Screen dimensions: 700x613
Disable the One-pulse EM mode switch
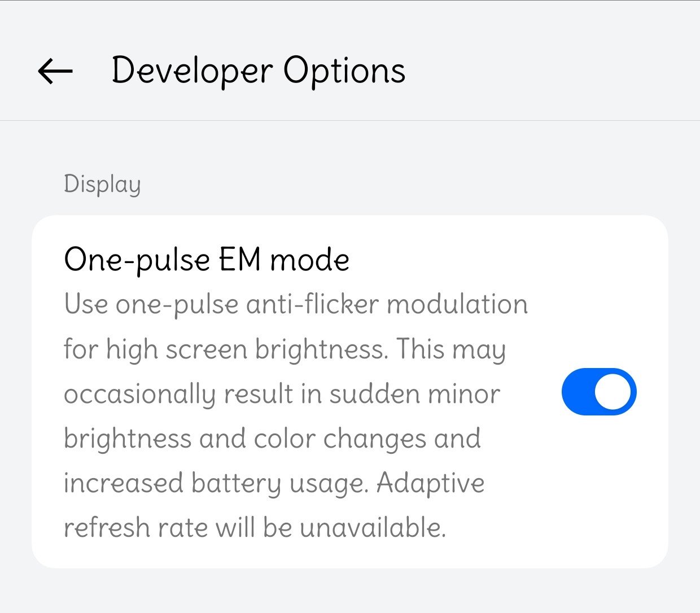click(599, 392)
